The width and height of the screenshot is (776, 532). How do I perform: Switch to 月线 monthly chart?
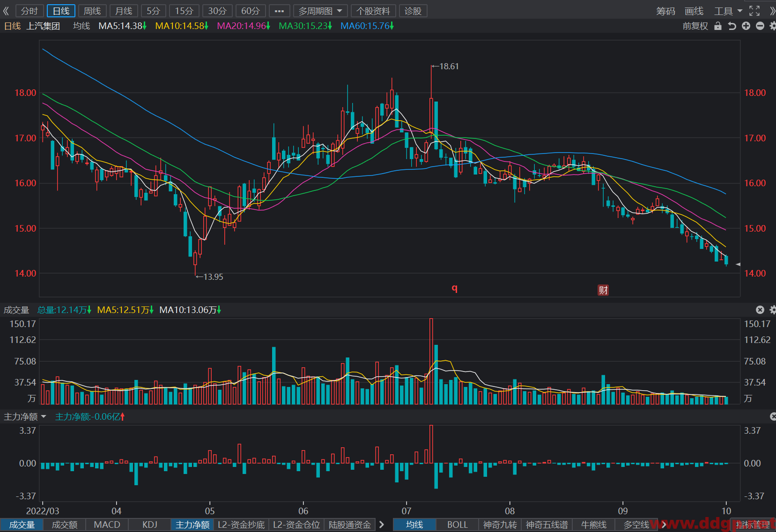(x=124, y=11)
